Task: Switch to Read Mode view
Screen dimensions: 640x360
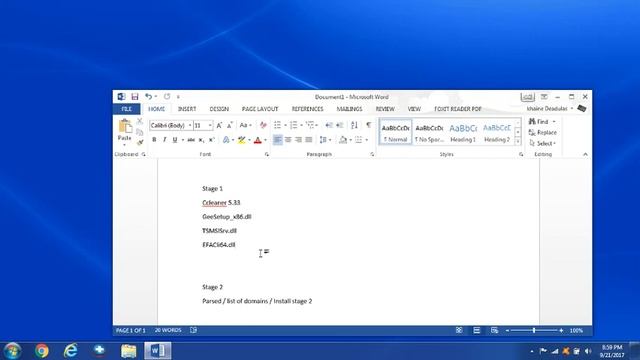Action: (459, 330)
